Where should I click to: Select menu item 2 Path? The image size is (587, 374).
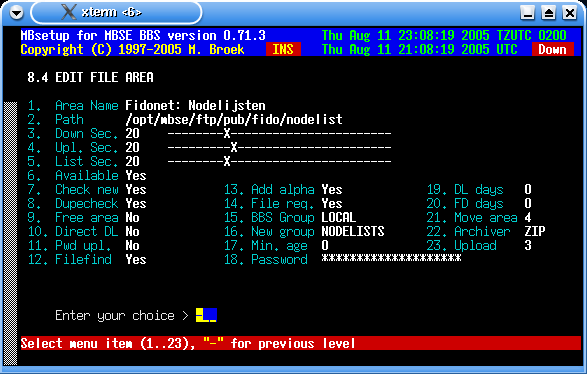pos(55,119)
